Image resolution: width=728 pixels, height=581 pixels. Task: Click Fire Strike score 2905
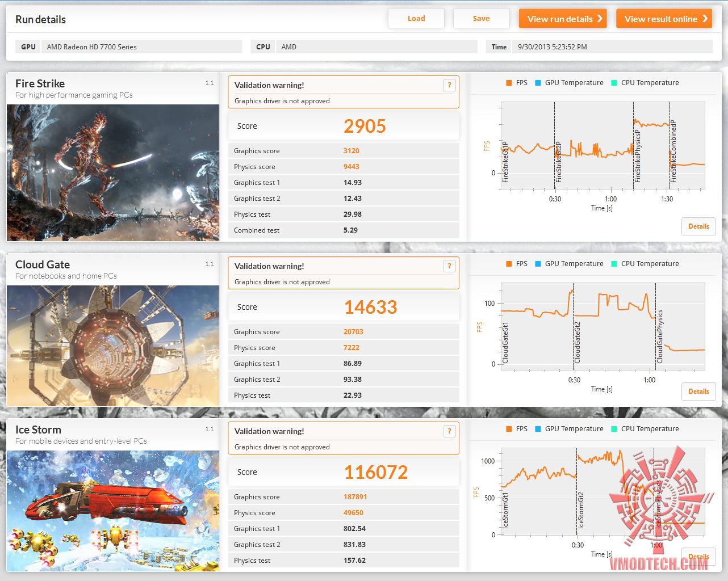(x=365, y=126)
